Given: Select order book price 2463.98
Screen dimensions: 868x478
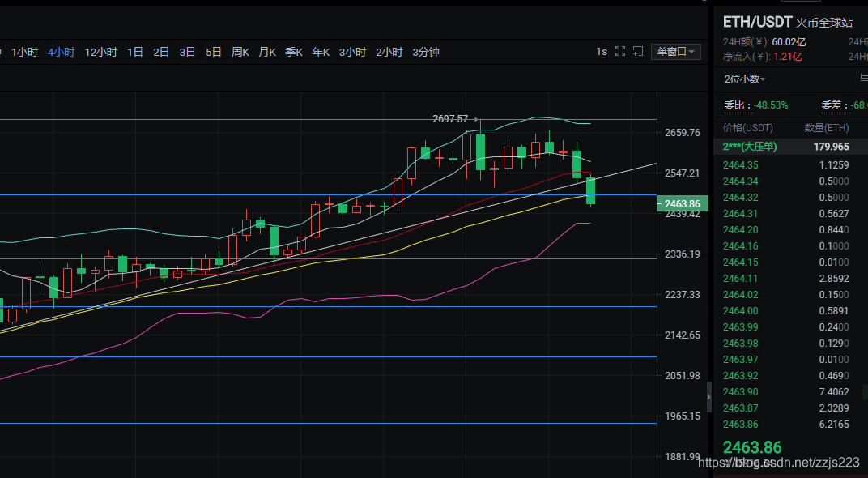Looking at the screenshot, I should (741, 343).
